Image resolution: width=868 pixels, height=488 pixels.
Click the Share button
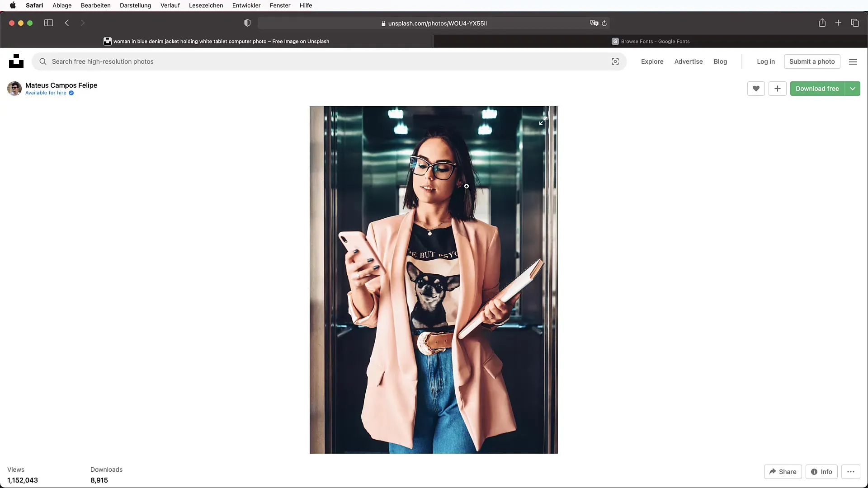tap(783, 472)
